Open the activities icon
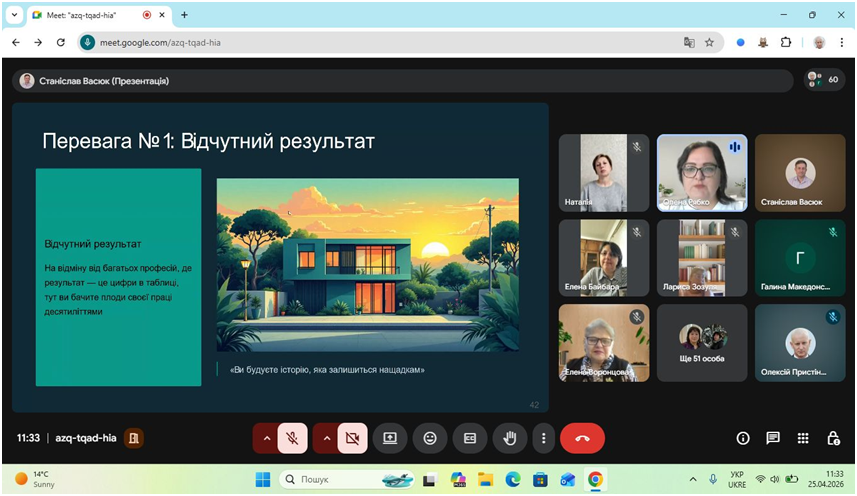 pos(803,438)
